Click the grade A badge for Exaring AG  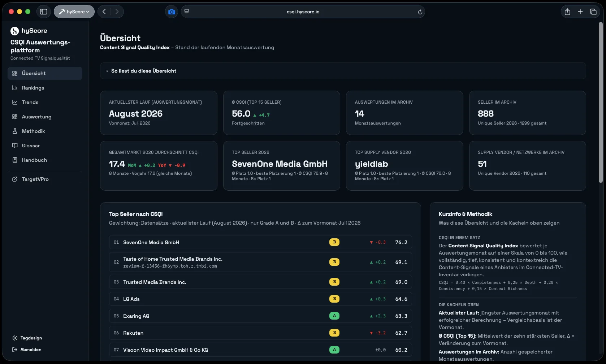pyautogui.click(x=334, y=316)
